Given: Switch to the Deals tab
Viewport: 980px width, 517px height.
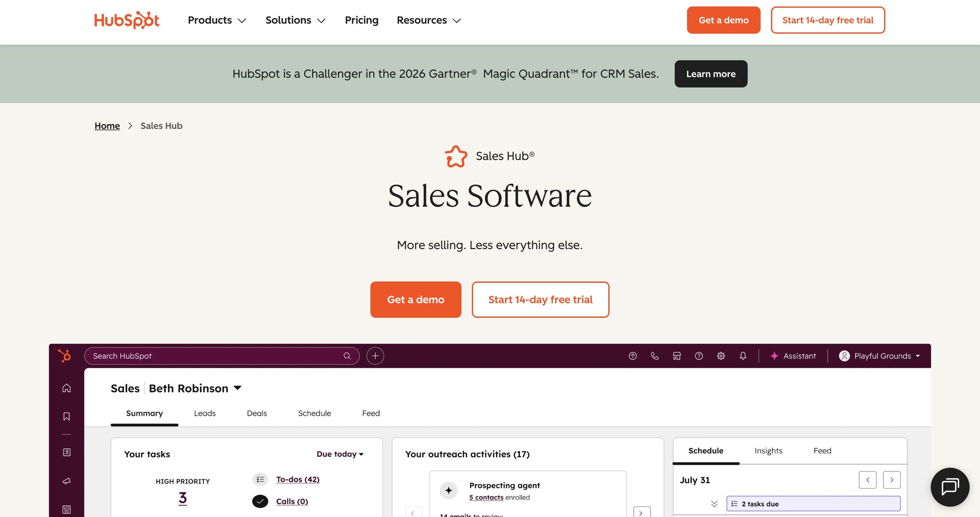Looking at the screenshot, I should (257, 413).
